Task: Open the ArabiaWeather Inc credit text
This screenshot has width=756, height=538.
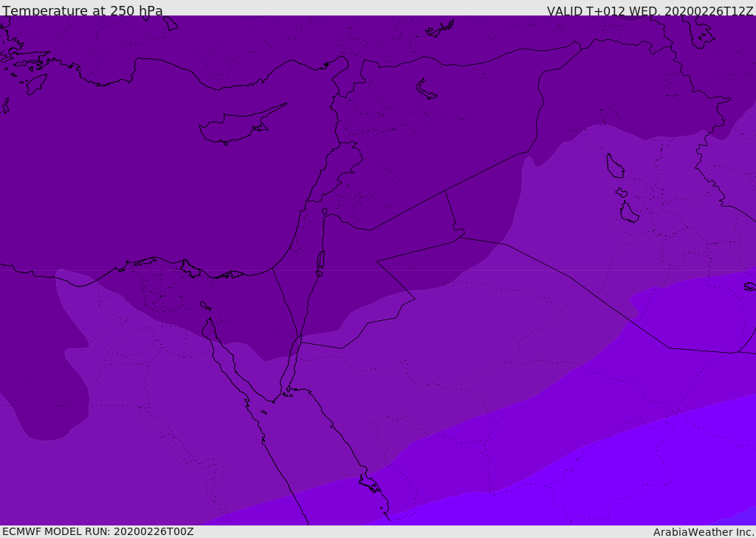Action: (x=704, y=532)
